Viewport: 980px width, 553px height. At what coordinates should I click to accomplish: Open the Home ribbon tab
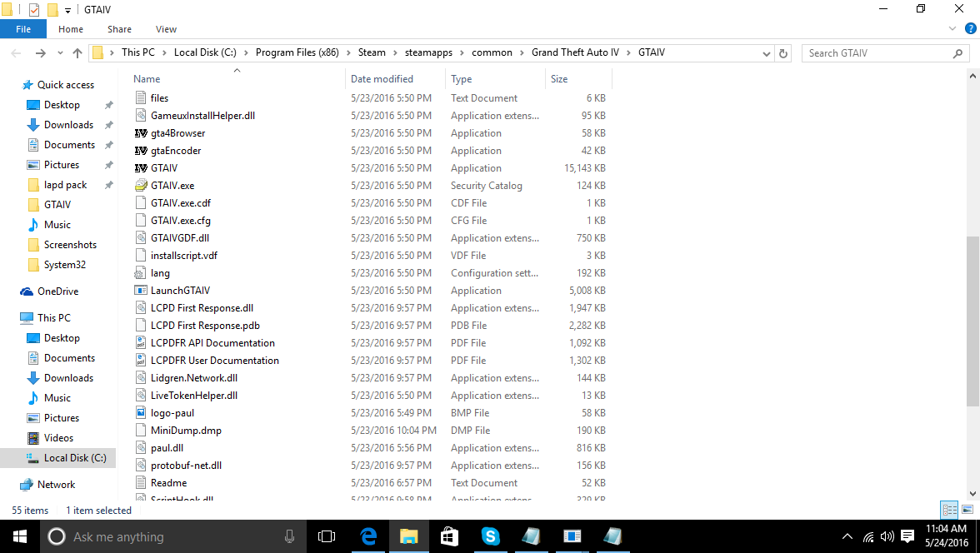tap(71, 29)
